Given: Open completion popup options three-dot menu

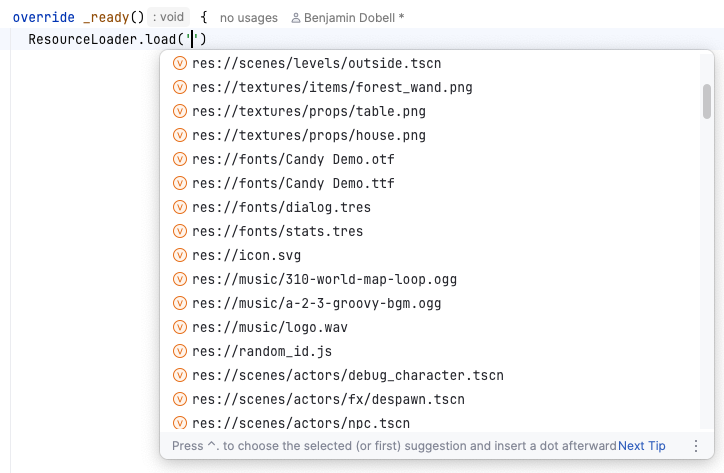Looking at the screenshot, I should (x=696, y=446).
